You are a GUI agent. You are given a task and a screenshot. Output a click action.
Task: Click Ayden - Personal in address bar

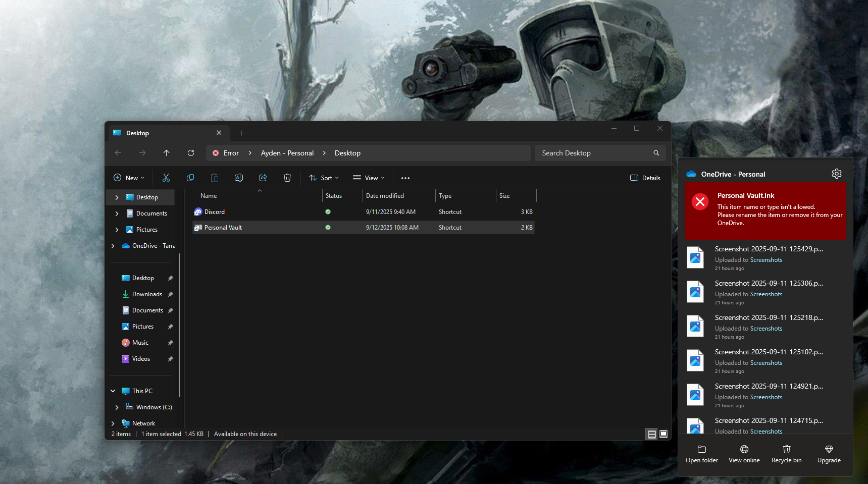coord(287,153)
